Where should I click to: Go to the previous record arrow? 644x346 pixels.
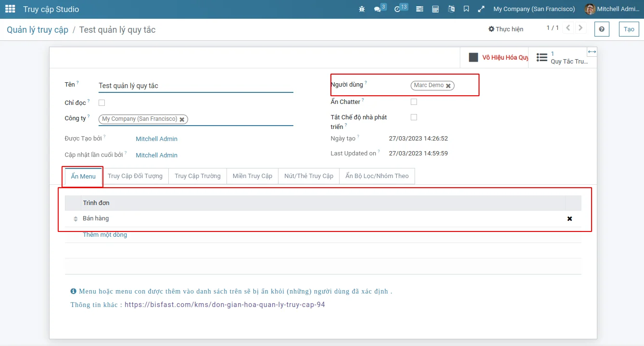tap(568, 28)
